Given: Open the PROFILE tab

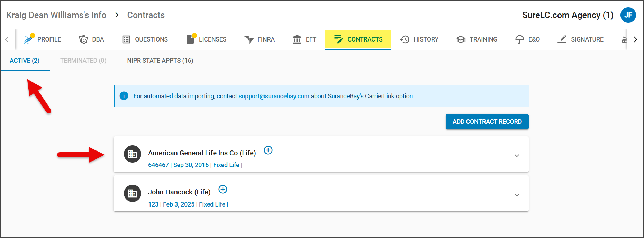Looking at the screenshot, I should [x=42, y=39].
